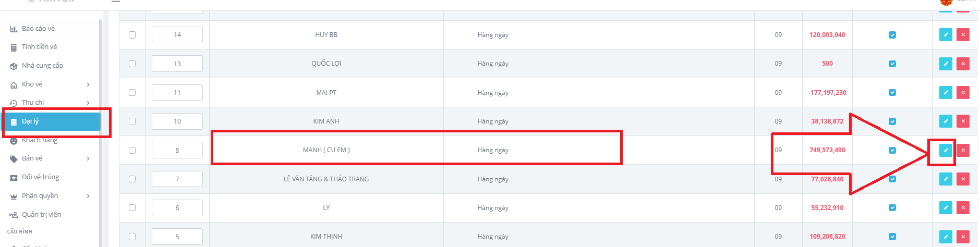Expand the Bán vé sidebar submenu
The image size is (980, 247).
[88, 158]
